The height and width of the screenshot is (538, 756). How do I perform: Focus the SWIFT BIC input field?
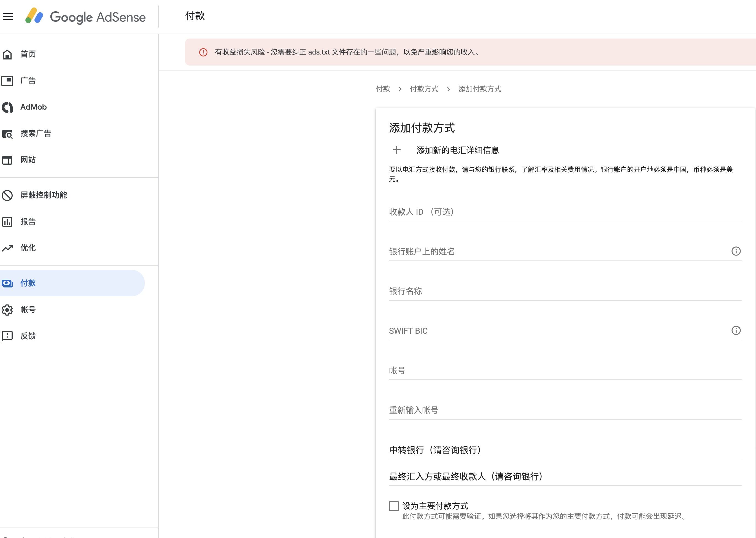click(565, 331)
